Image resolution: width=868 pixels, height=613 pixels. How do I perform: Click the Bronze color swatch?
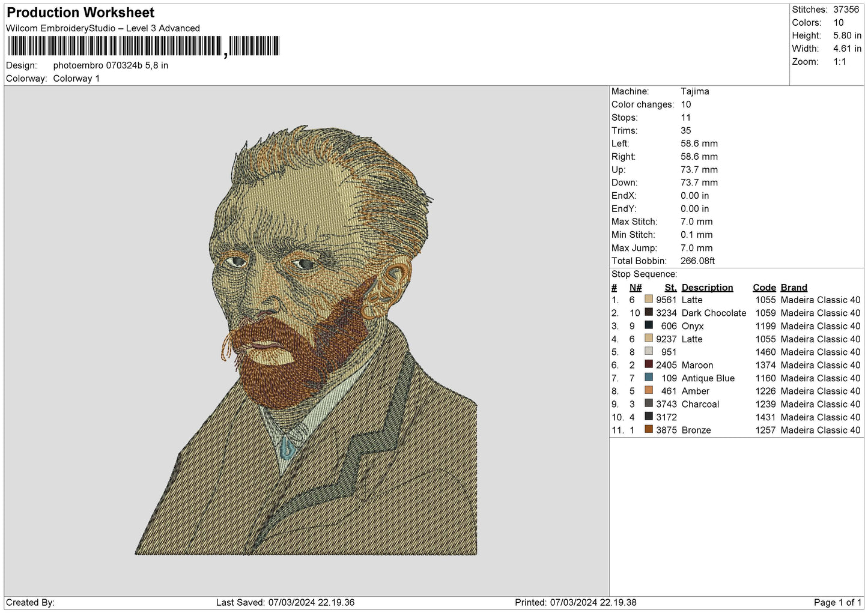[649, 429]
